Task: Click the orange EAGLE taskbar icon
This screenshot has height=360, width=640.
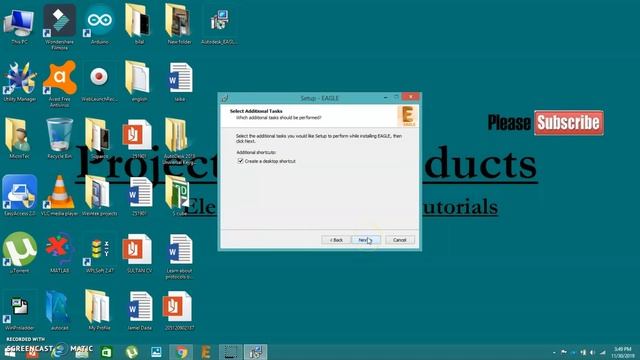Action: [x=206, y=352]
